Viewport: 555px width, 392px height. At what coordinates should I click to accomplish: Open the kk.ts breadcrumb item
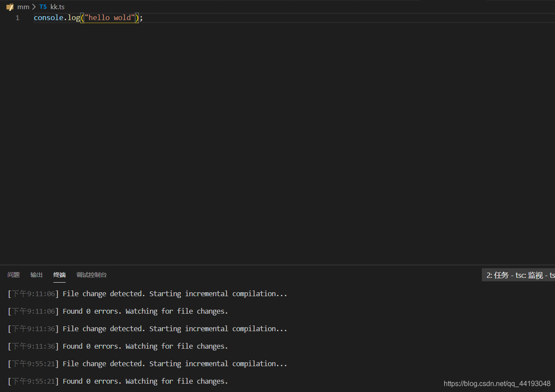[57, 7]
